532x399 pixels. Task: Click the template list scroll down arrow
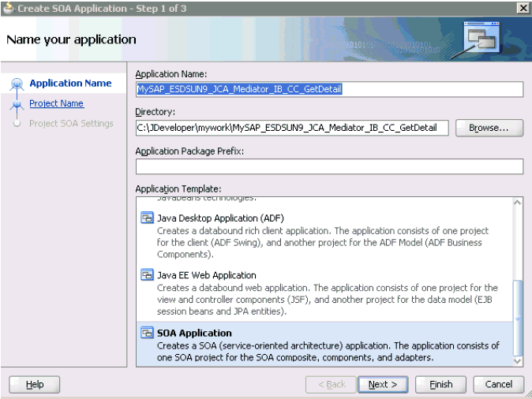coord(518,361)
